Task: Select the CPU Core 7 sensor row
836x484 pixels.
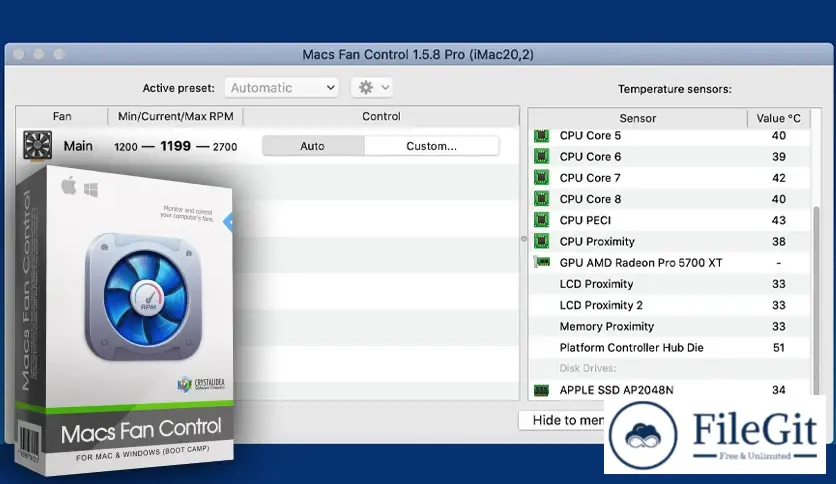Action: point(670,178)
